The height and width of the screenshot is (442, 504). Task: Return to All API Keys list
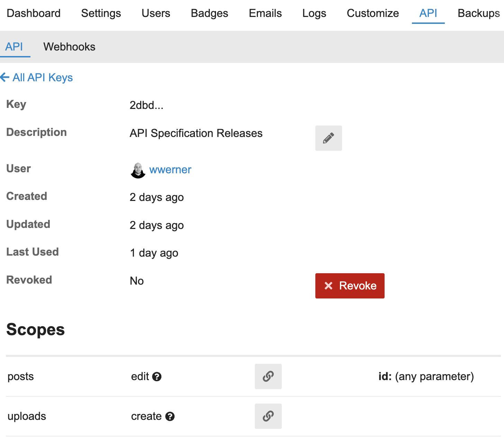(43, 77)
